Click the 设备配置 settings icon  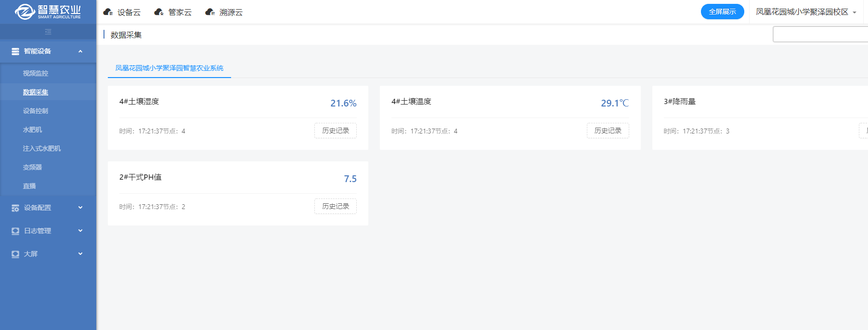(x=15, y=208)
